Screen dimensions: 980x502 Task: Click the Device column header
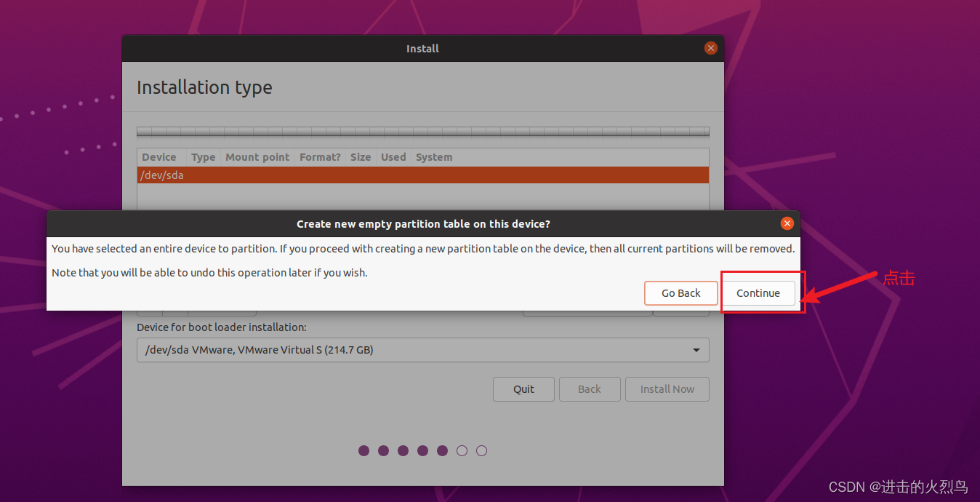(159, 156)
